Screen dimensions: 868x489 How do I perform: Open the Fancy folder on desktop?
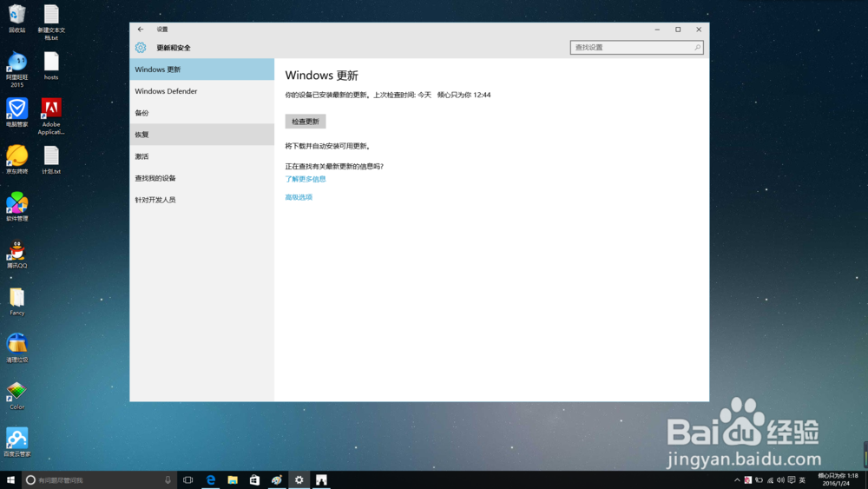coord(17,301)
